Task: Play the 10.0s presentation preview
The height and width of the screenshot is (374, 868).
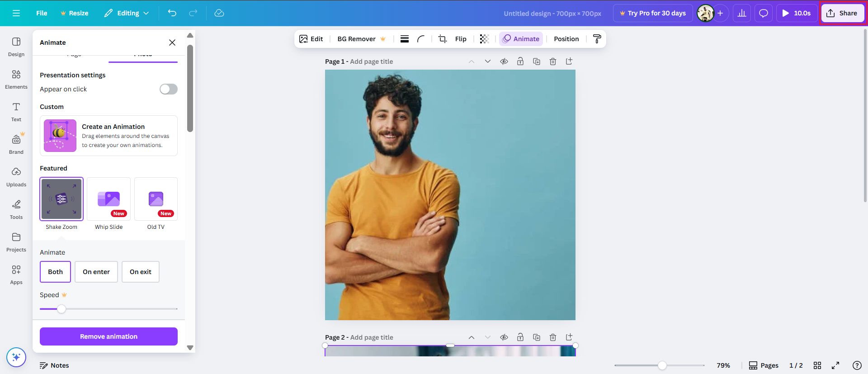Action: pos(797,13)
